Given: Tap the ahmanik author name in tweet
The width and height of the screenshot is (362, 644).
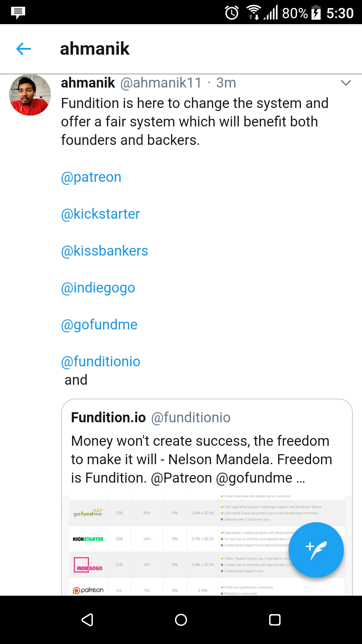Looking at the screenshot, I should click(x=88, y=83).
